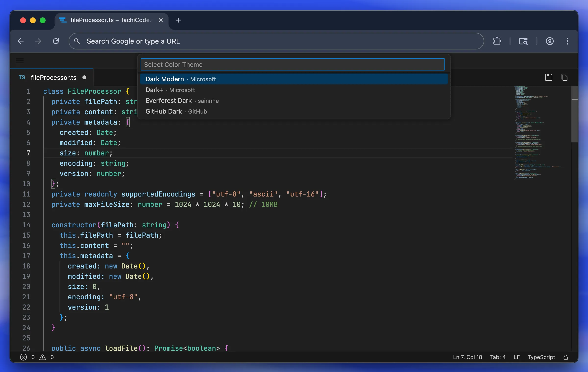Image resolution: width=588 pixels, height=372 pixels.
Task: Click the tab search icon in toolbar
Action: (x=523, y=41)
